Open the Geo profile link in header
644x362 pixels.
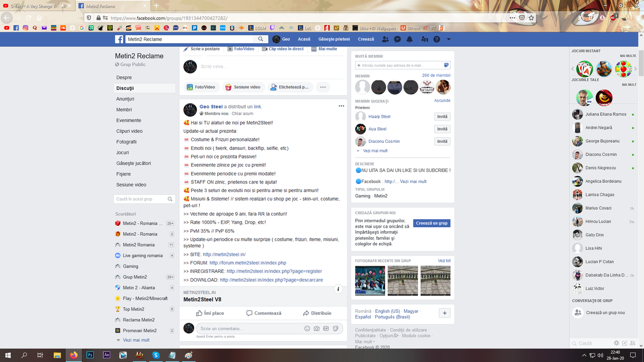(281, 39)
